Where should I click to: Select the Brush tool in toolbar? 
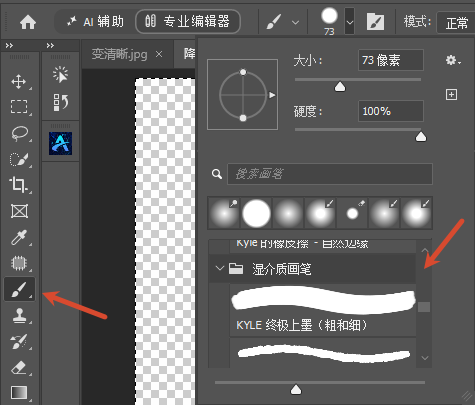[19, 289]
